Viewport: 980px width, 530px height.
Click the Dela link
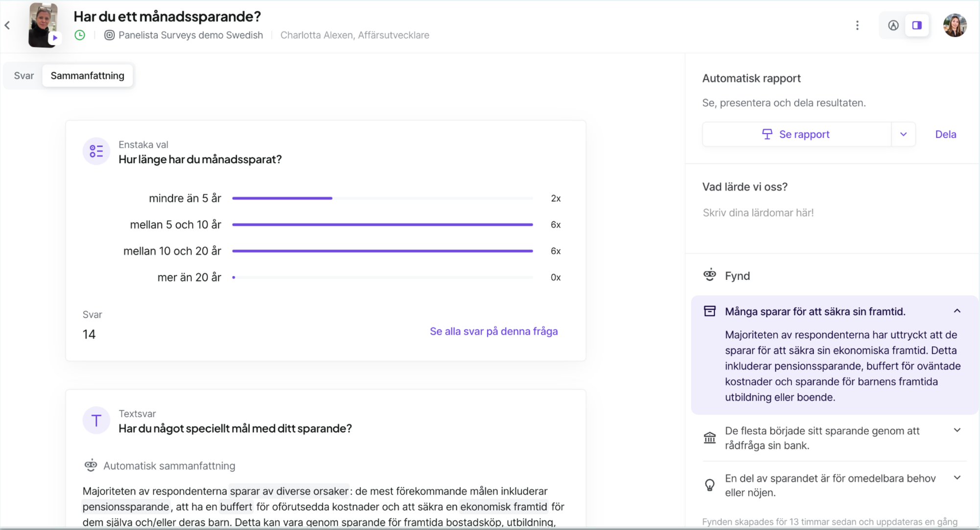(945, 134)
